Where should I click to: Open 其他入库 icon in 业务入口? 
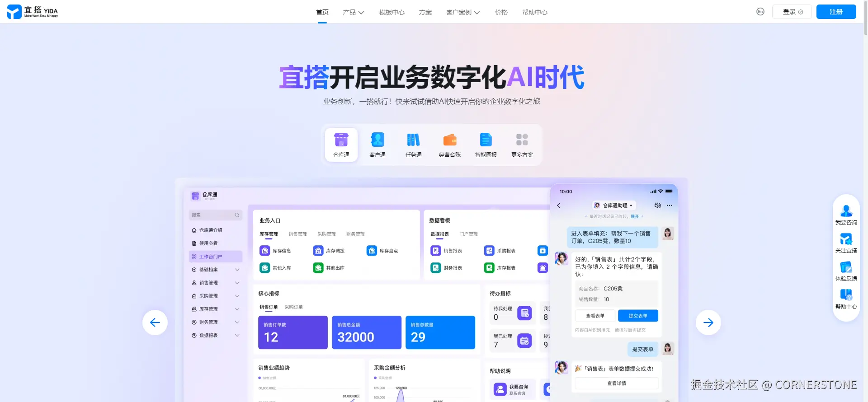(265, 268)
